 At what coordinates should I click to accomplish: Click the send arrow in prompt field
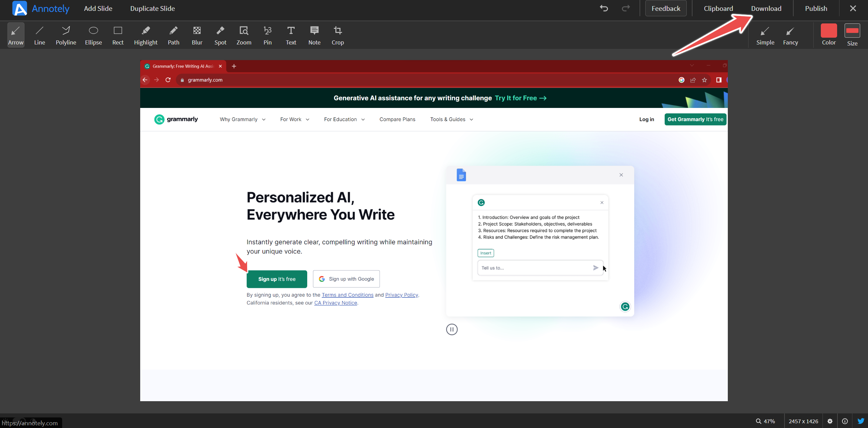tap(595, 268)
